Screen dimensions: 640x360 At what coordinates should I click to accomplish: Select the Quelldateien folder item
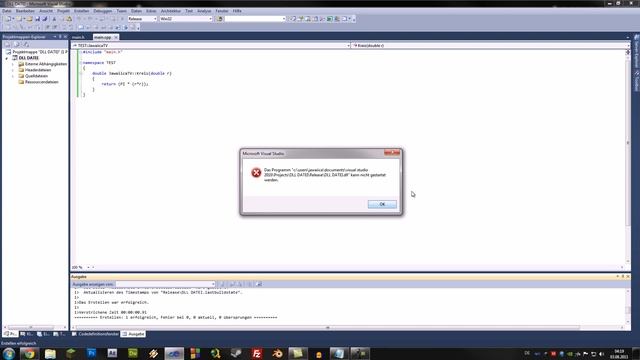point(33,76)
